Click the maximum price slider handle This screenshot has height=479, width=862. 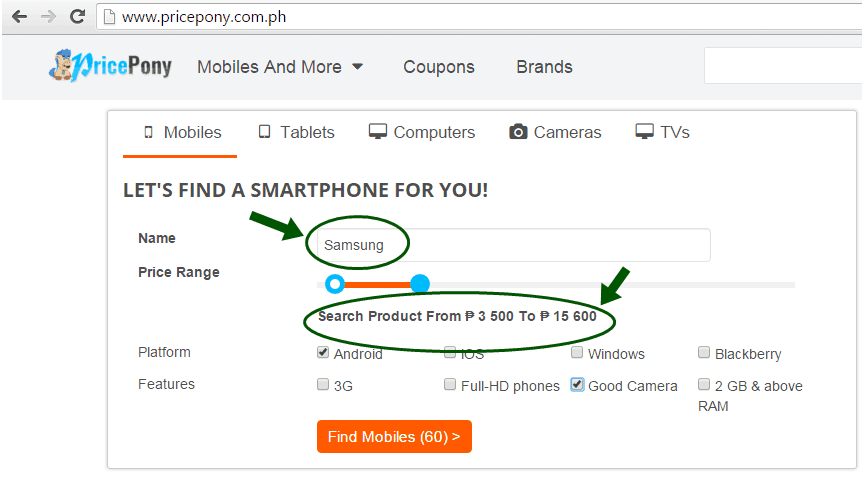[420, 284]
